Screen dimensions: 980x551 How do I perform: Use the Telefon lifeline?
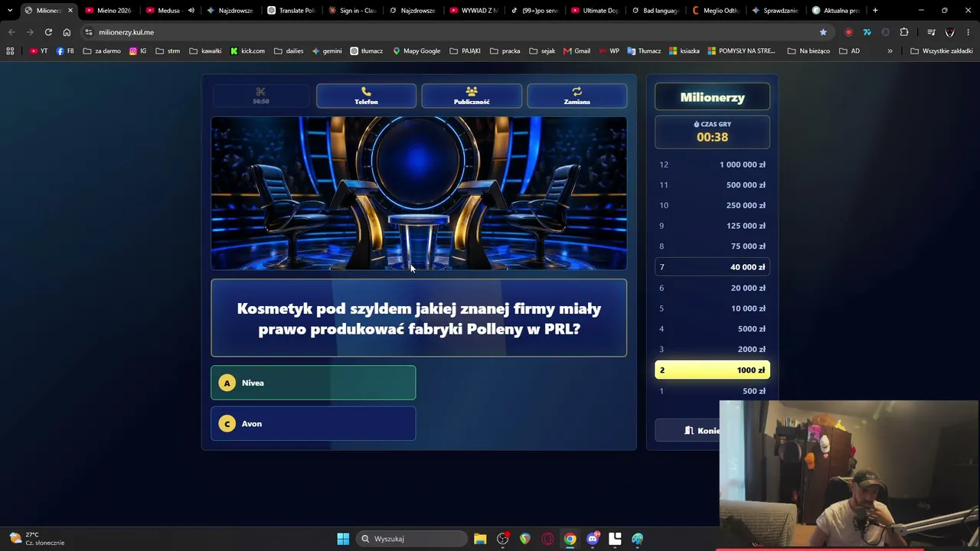(x=366, y=96)
